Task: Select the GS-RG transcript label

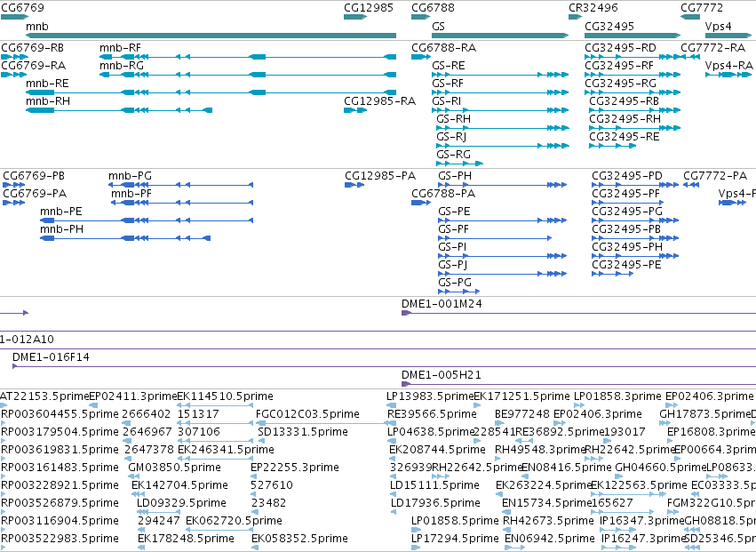Action: [x=453, y=155]
